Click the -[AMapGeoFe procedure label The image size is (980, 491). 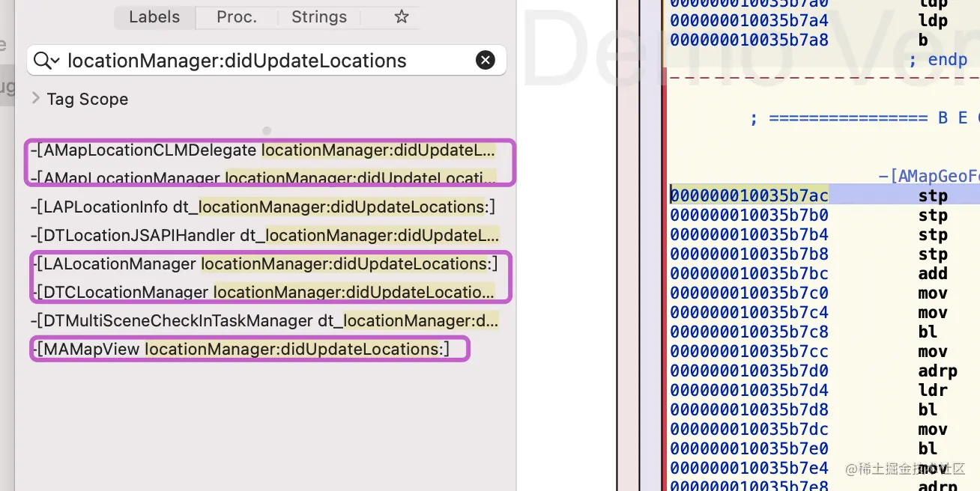[928, 177]
